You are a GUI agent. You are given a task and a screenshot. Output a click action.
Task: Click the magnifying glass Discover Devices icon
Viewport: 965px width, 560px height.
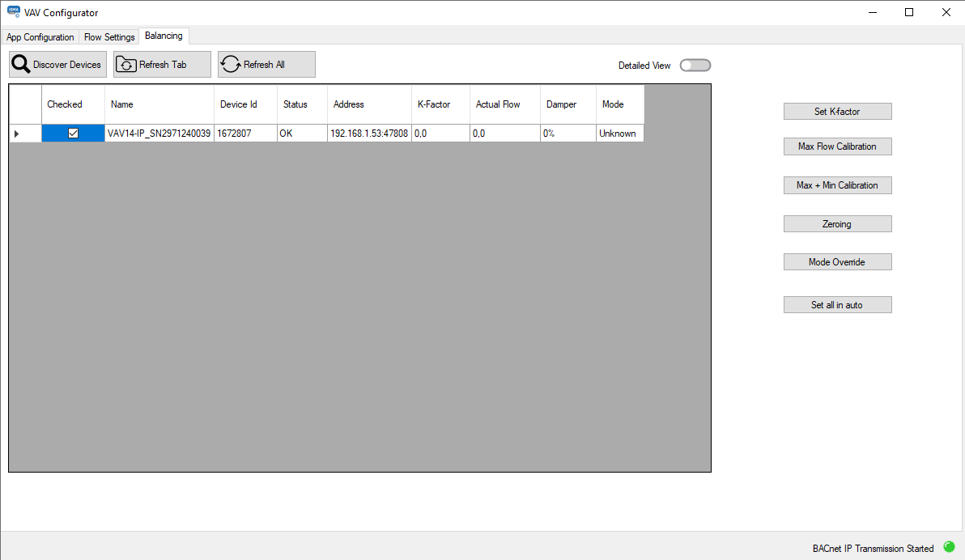click(20, 64)
